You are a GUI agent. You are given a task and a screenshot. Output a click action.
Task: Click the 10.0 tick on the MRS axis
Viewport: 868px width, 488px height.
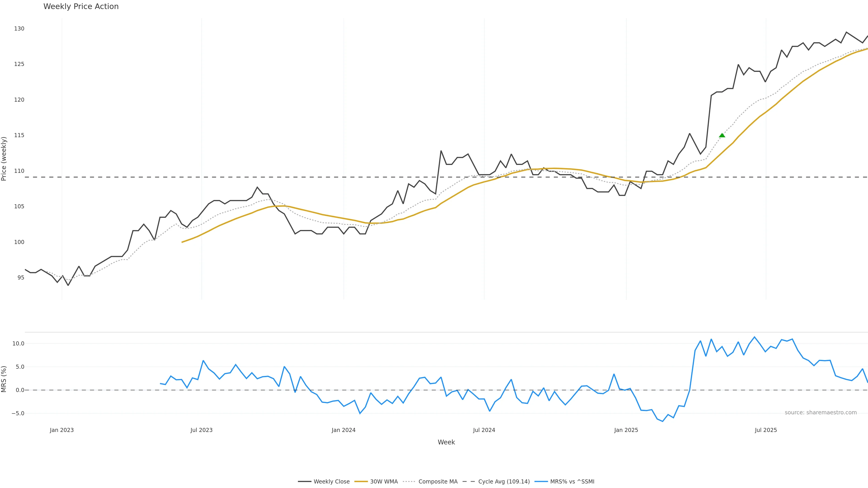click(18, 343)
